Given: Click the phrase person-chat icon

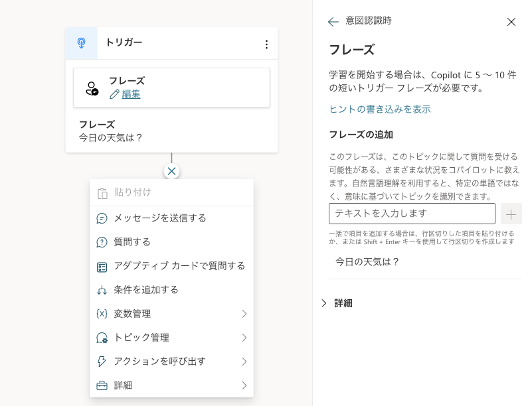Looking at the screenshot, I should click(92, 88).
